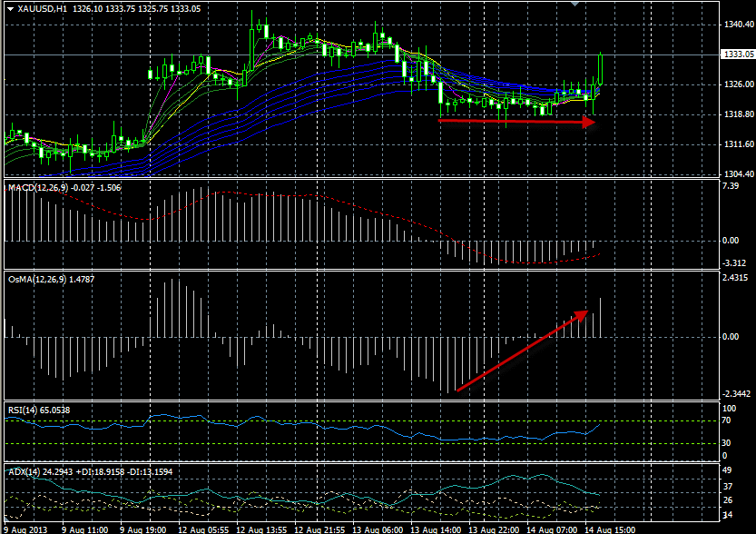Click the 1318.80 price scale value
Viewport: 756px width, 534px height.
pos(739,114)
